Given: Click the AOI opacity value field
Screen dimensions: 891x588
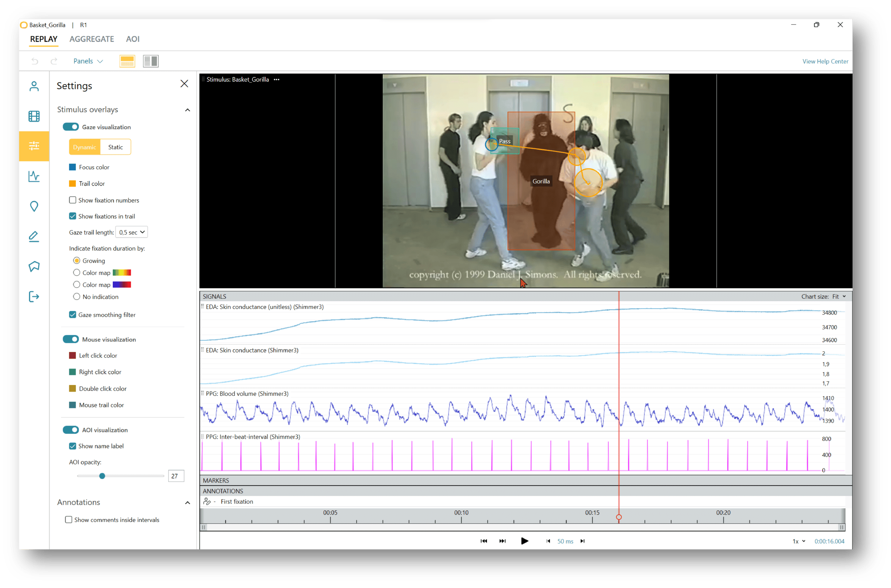Looking at the screenshot, I should click(176, 476).
